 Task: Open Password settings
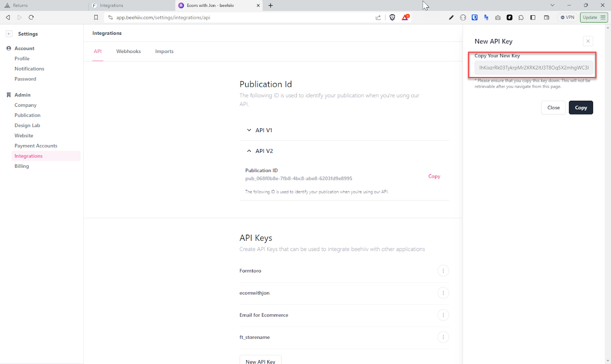tap(25, 79)
